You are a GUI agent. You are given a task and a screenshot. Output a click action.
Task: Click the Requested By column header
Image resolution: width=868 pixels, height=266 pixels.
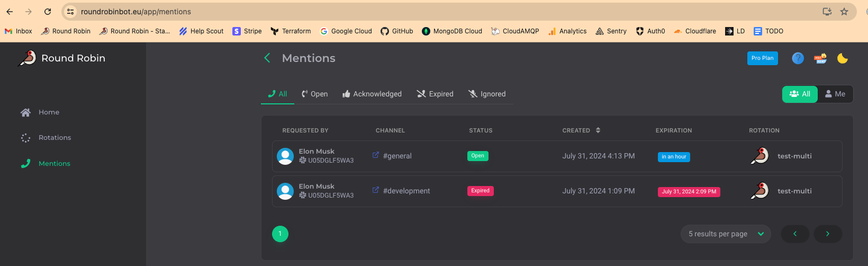(305, 130)
